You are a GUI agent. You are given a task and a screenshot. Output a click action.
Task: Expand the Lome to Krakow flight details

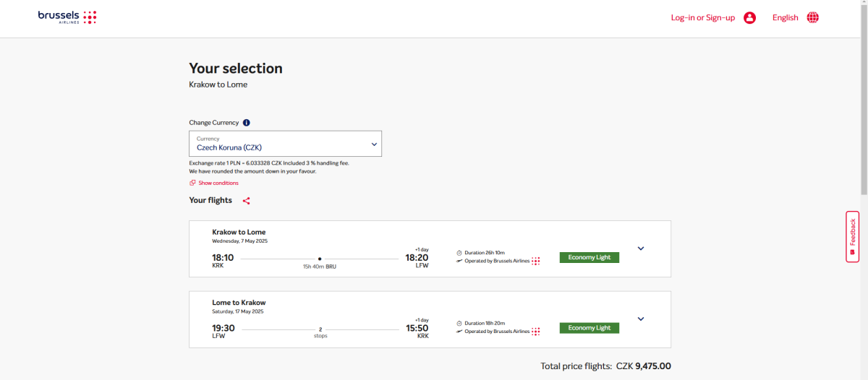[x=640, y=319]
